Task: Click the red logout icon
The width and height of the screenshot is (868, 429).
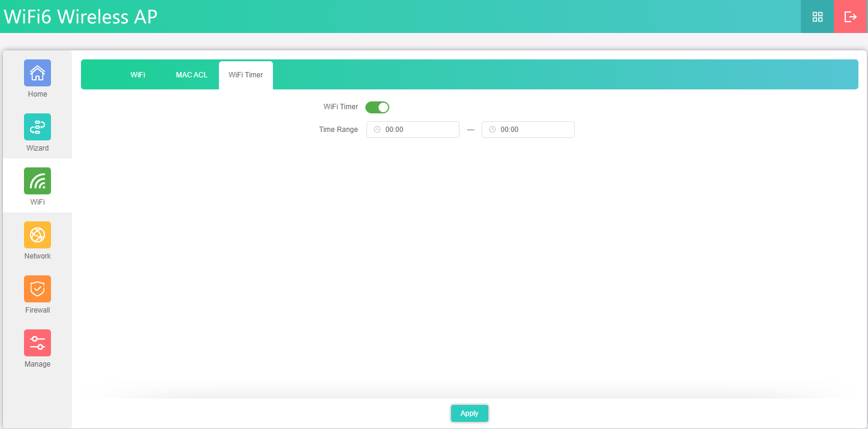Action: click(x=850, y=17)
